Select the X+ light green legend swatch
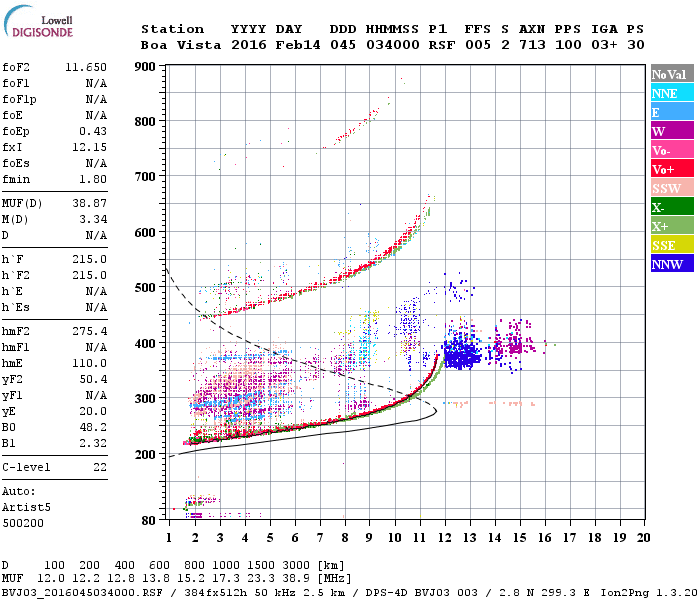The height and width of the screenshot is (600, 700). tap(672, 226)
